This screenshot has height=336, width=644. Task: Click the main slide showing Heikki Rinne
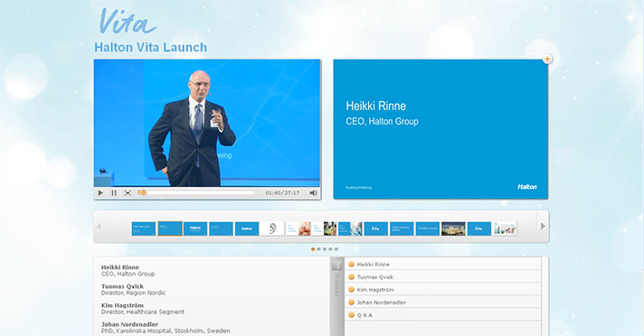coord(440,129)
